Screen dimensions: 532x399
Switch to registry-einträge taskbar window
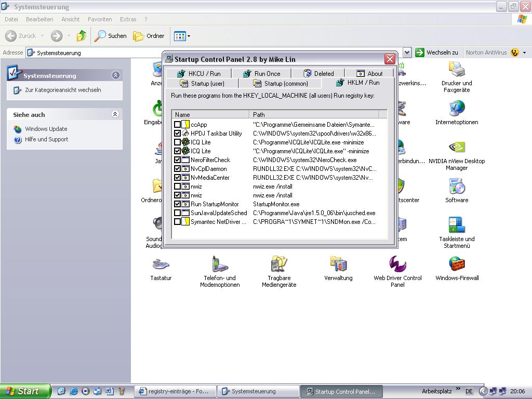176,391
